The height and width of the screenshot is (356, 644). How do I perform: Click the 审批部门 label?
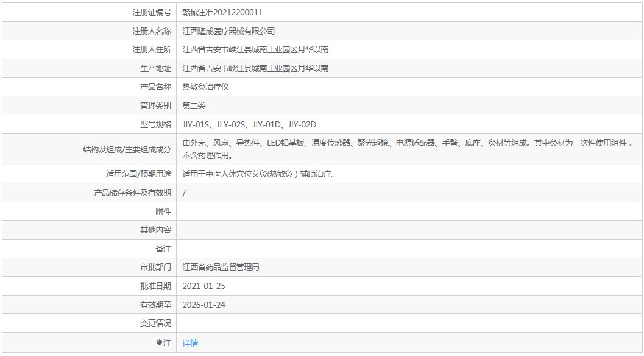click(155, 267)
